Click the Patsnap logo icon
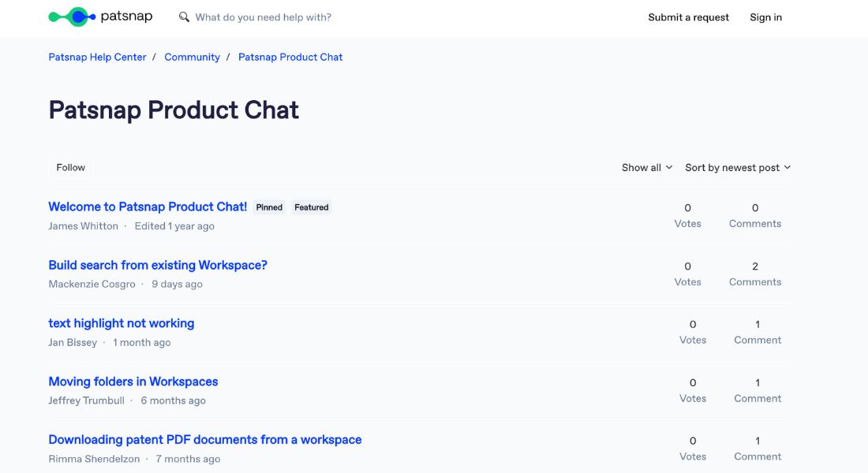This screenshot has width=868, height=473. pos(72,17)
